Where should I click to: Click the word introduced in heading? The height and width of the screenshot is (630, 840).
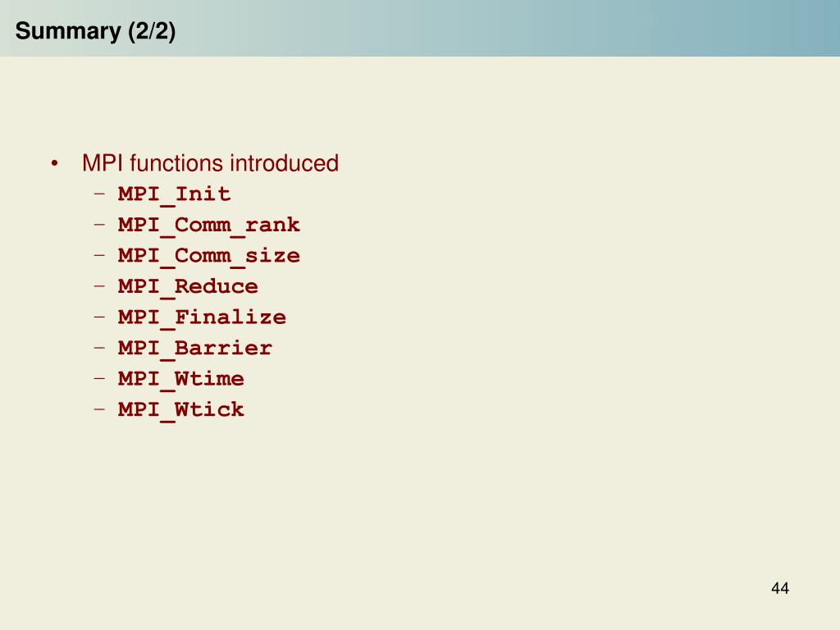click(285, 163)
